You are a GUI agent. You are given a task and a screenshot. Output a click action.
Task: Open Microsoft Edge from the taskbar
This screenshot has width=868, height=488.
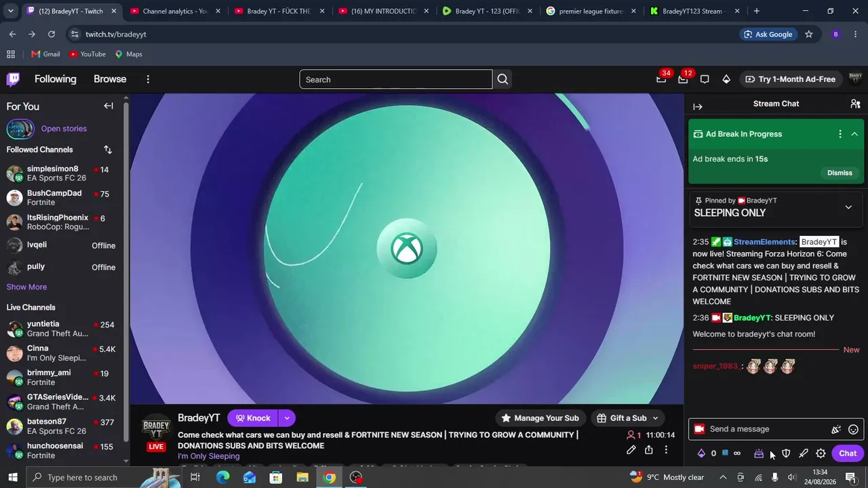pos(222,478)
